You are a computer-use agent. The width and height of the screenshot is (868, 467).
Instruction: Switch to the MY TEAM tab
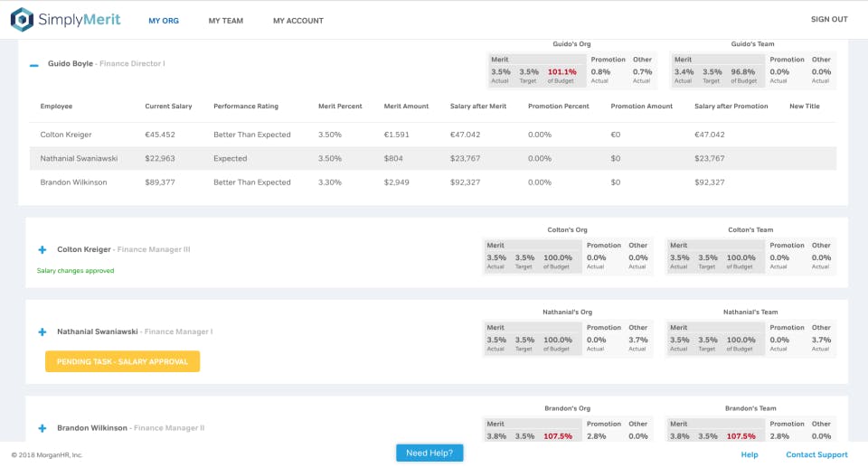pyautogui.click(x=226, y=21)
